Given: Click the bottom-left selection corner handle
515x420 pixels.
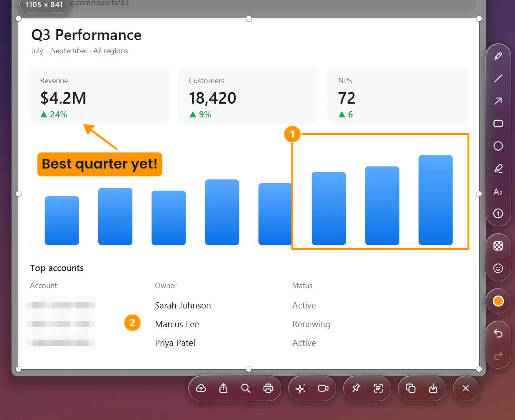Looking at the screenshot, I should tap(18, 369).
